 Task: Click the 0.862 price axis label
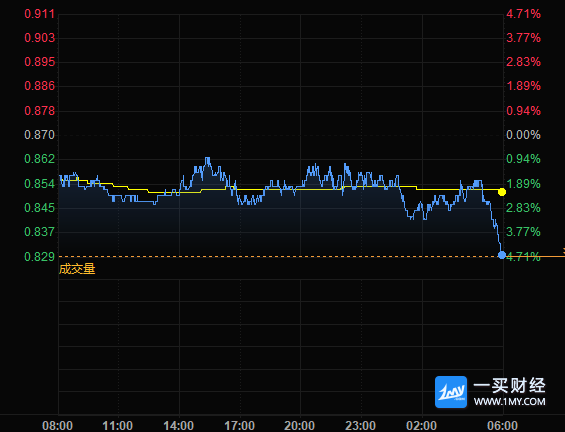(39, 159)
